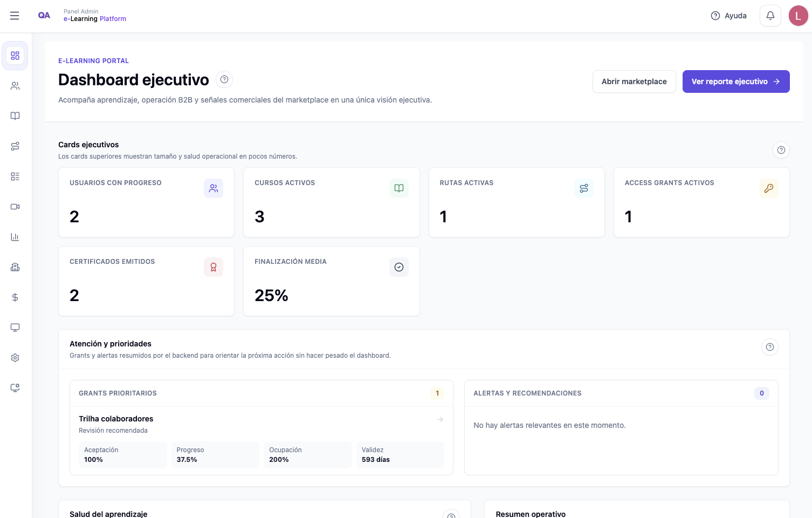
Task: Click the Revisión recomendada text
Action: point(113,431)
